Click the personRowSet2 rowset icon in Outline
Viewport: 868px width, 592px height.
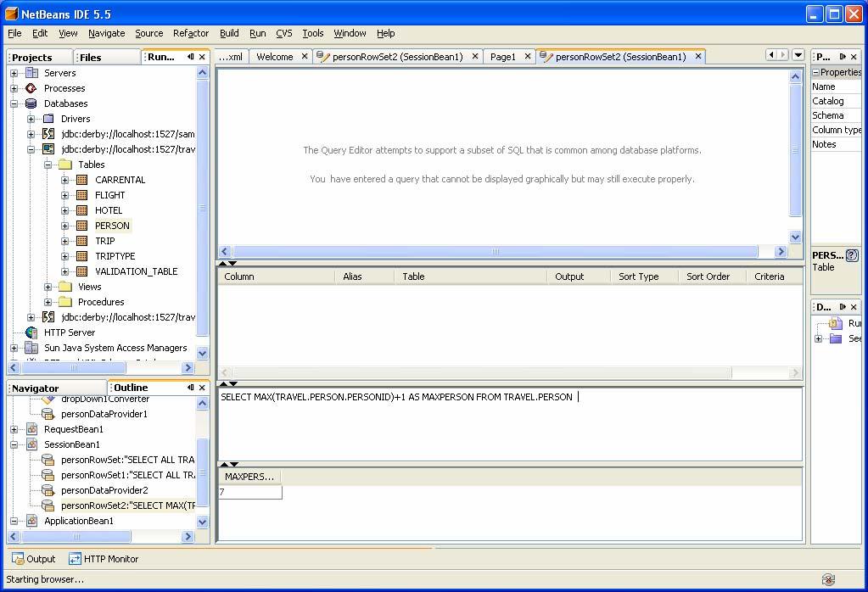48,505
